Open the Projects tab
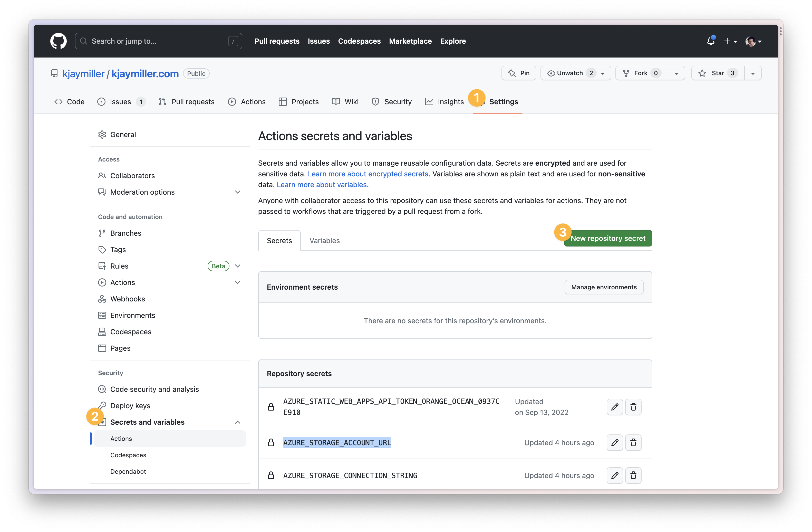This screenshot has height=532, width=812. pos(298,102)
